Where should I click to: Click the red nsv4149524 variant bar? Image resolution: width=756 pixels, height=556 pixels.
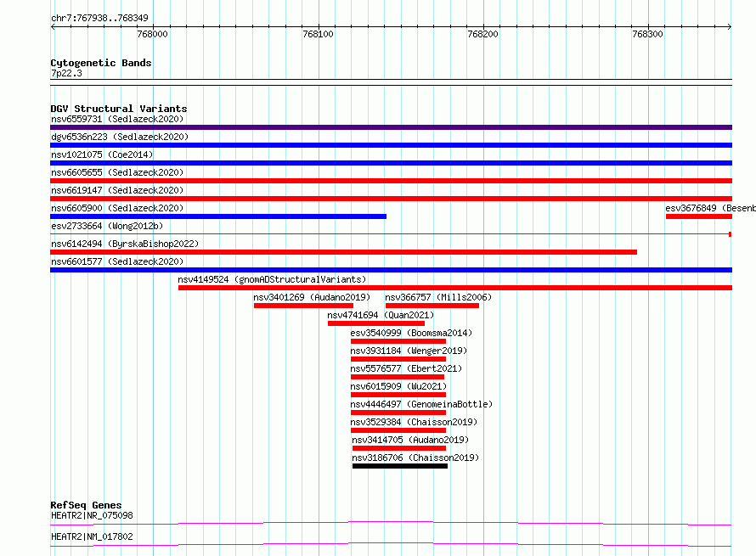coord(455,288)
